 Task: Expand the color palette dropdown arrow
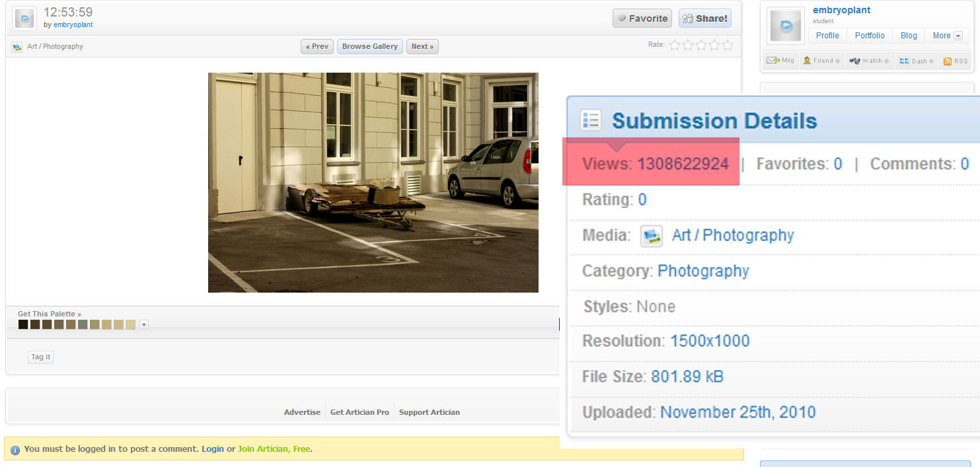tap(144, 324)
